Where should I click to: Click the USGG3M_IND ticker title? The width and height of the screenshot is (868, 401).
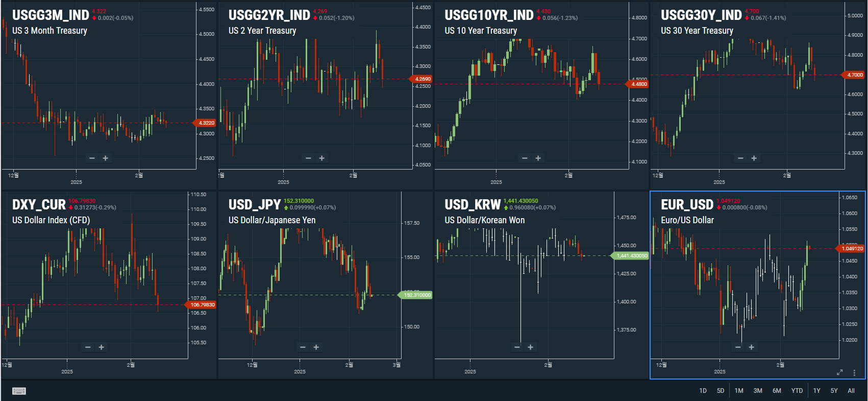click(51, 15)
